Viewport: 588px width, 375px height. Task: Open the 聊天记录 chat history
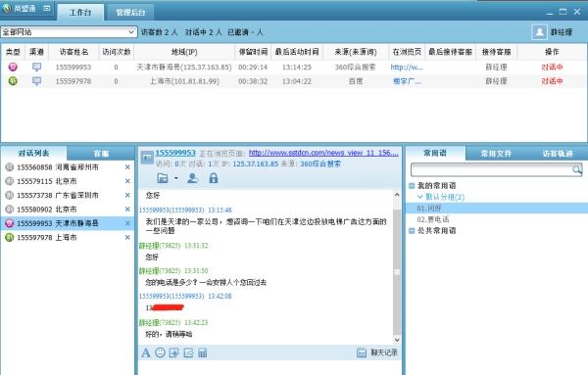(x=377, y=352)
